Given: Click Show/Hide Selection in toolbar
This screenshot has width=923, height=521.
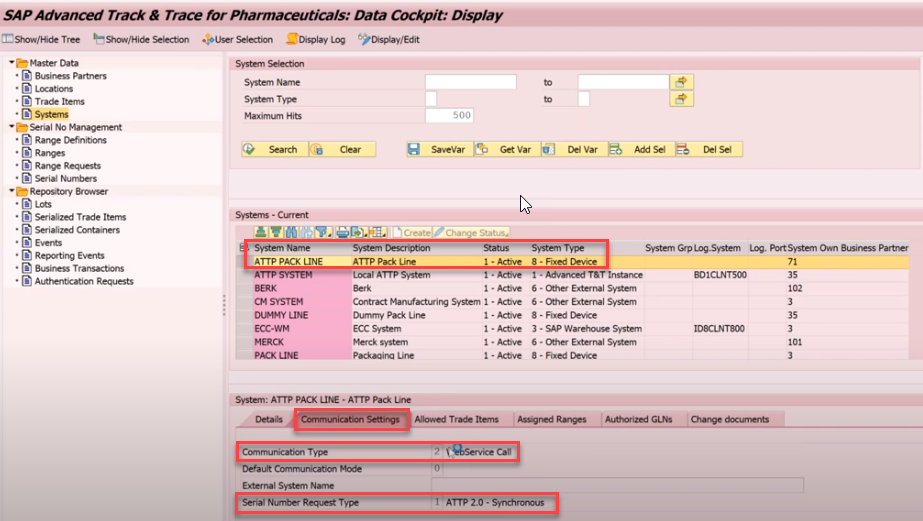Looking at the screenshot, I should [141, 39].
